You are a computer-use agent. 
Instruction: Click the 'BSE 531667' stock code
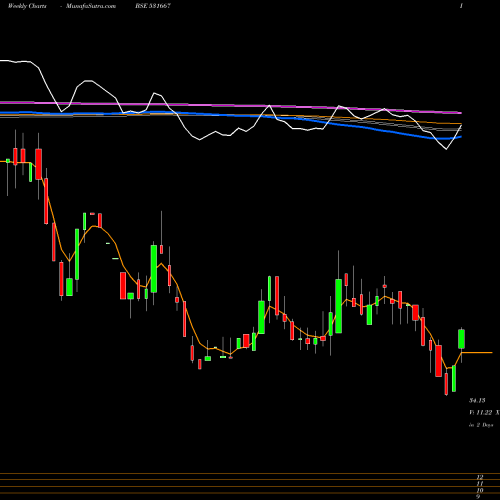153,6
